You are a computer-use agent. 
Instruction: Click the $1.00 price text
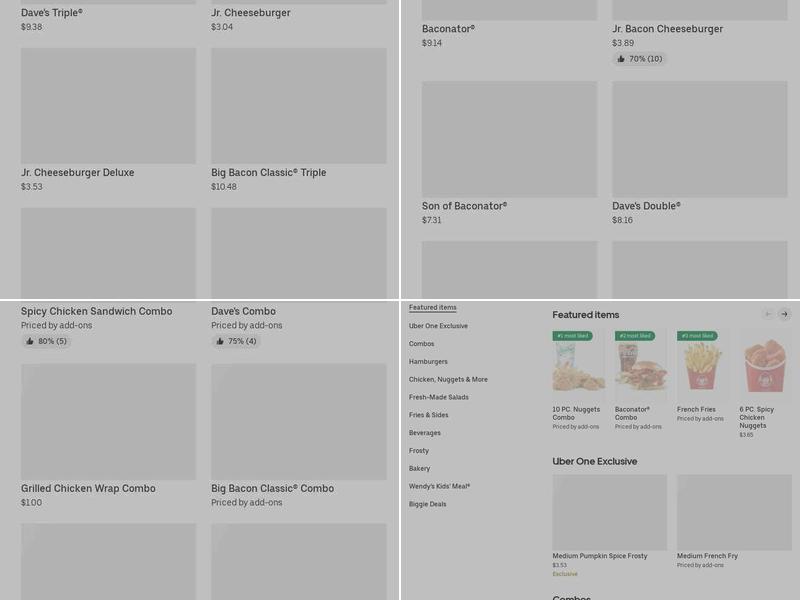[x=31, y=503]
